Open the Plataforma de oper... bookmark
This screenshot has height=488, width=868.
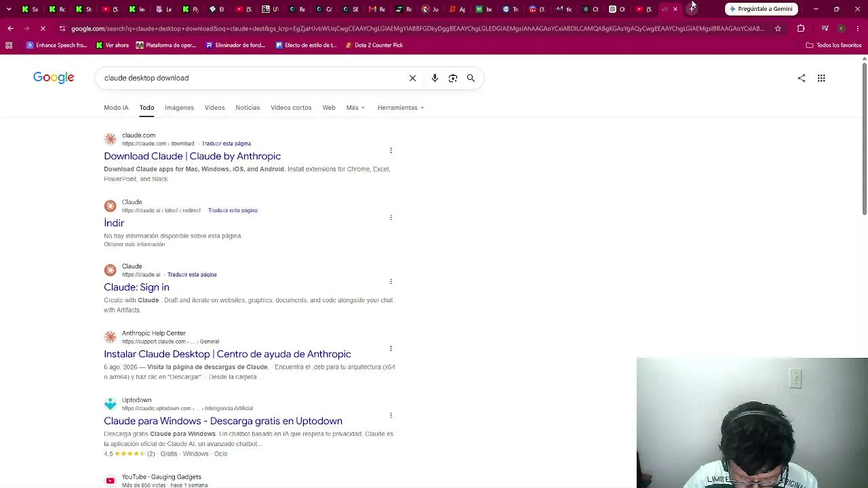pos(166,45)
